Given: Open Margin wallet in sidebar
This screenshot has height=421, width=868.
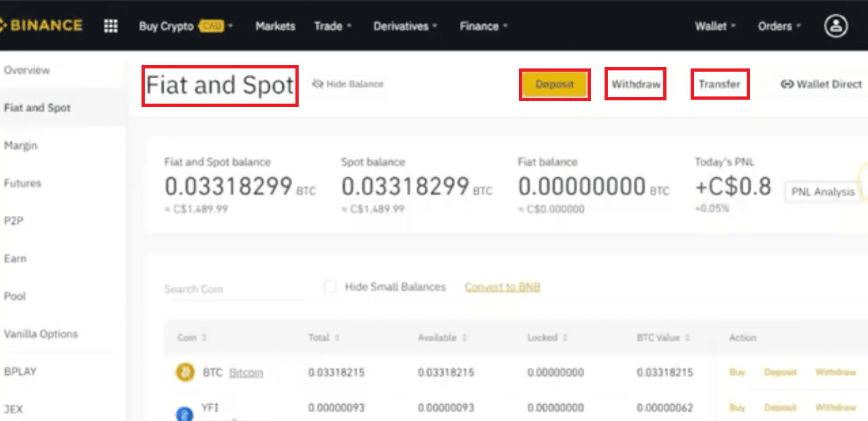Looking at the screenshot, I should coord(21,146).
